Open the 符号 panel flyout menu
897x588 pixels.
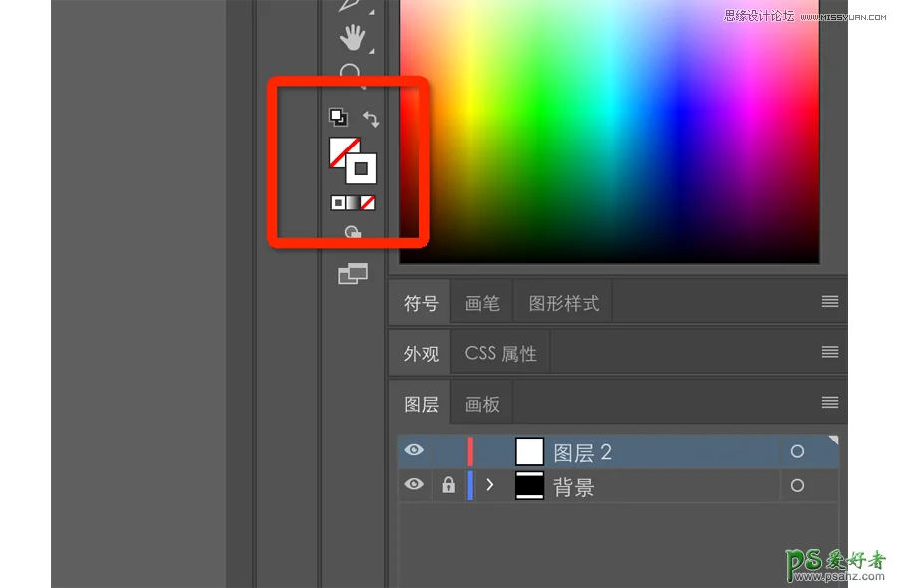pos(830,301)
